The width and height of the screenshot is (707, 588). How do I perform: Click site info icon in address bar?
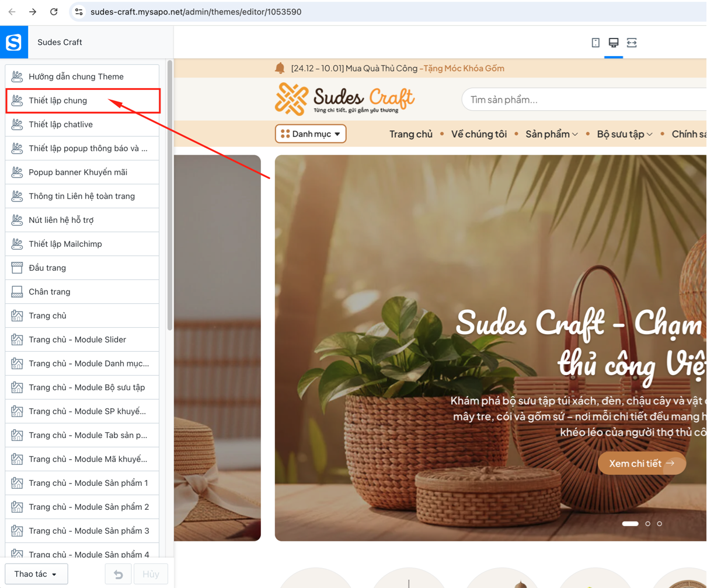coord(79,12)
